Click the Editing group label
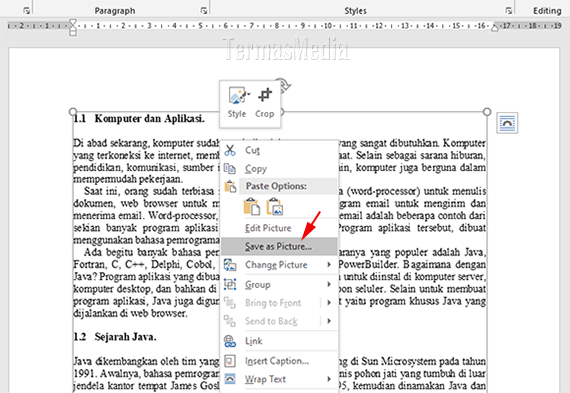The height and width of the screenshot is (393, 570). (x=547, y=11)
